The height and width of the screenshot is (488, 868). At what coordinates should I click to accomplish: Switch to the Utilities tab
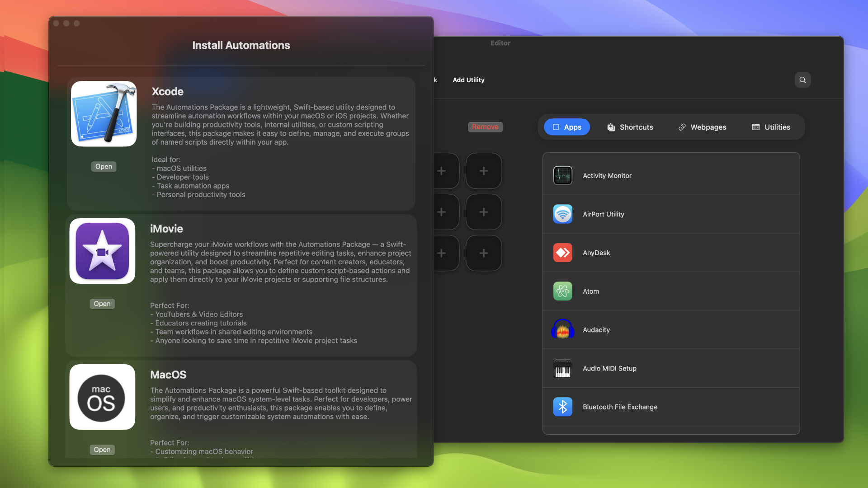771,127
